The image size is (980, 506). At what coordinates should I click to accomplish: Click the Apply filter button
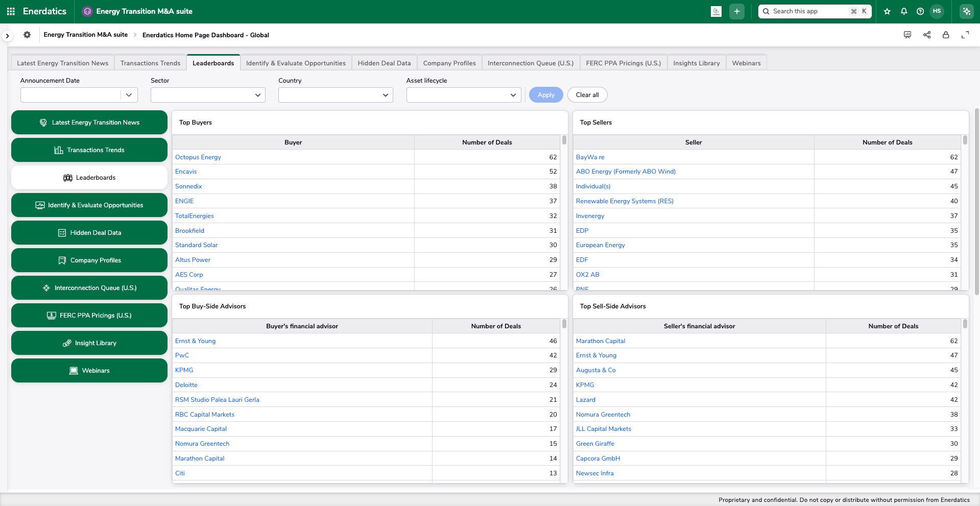546,95
